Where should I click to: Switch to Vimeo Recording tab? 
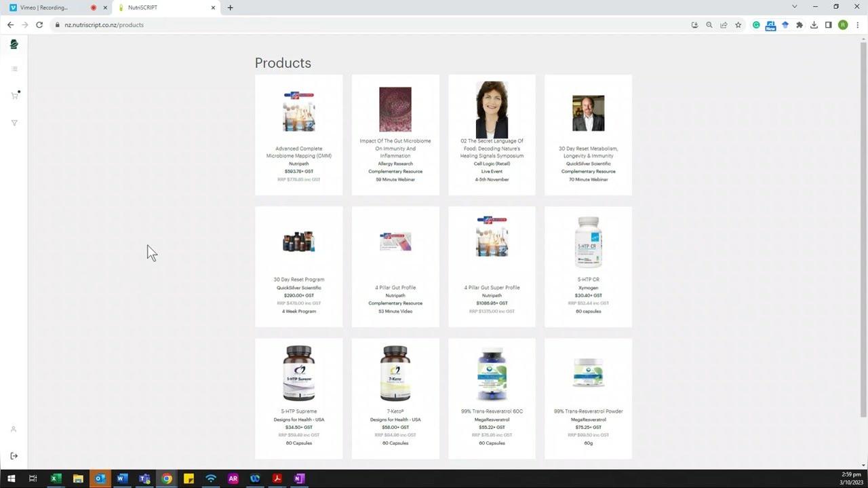pos(58,7)
